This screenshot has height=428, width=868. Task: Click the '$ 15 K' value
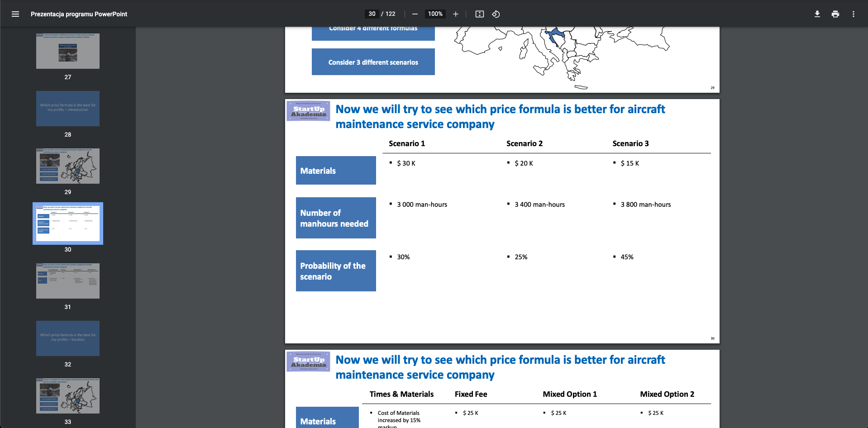pyautogui.click(x=630, y=163)
